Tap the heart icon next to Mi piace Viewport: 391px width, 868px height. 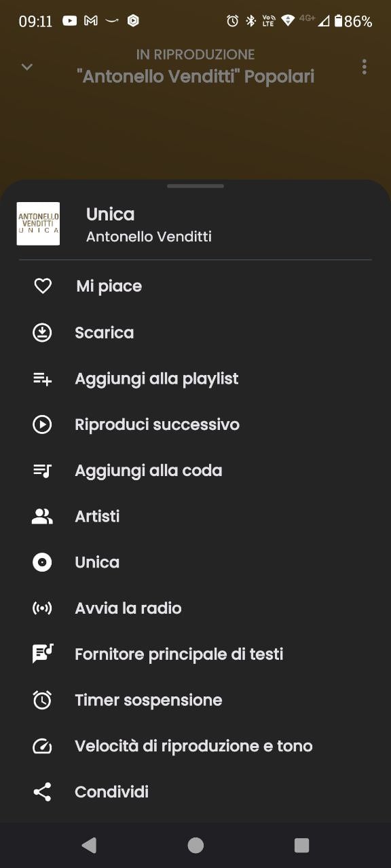tap(43, 286)
